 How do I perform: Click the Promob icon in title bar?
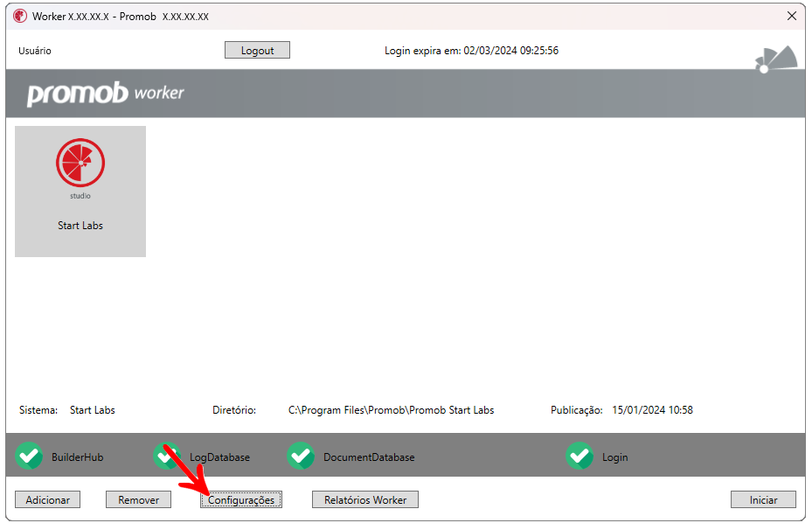click(20, 16)
